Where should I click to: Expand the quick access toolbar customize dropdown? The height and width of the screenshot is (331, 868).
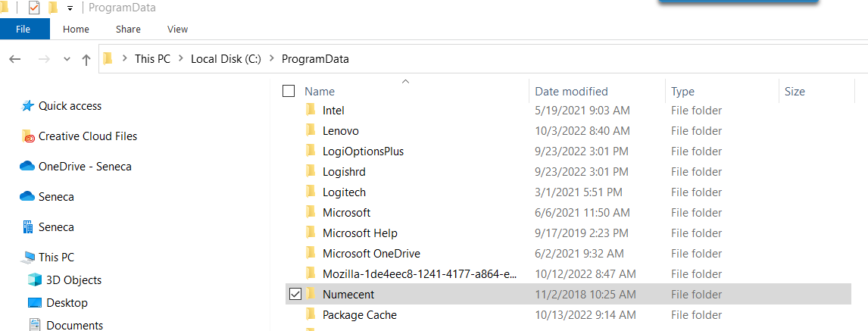pyautogui.click(x=70, y=8)
